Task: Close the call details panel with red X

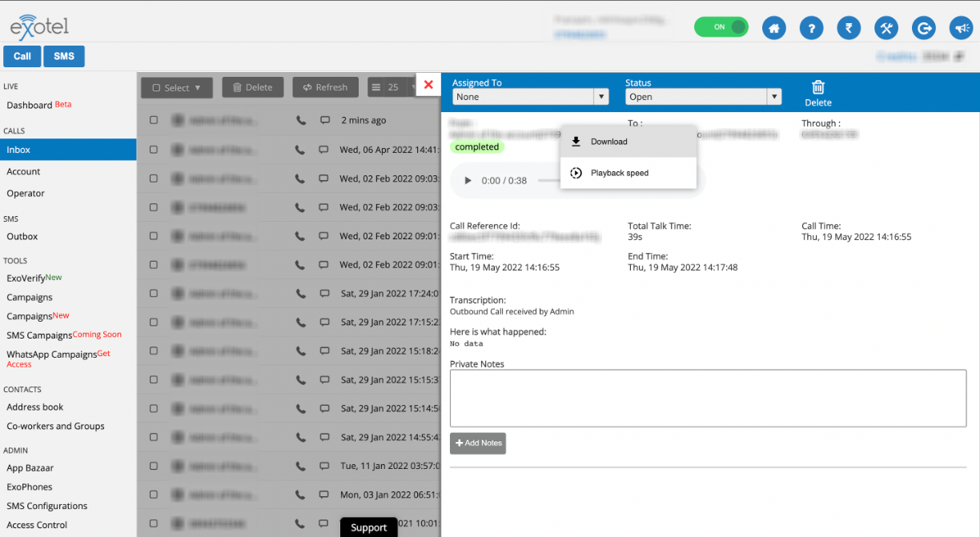Action: (428, 84)
